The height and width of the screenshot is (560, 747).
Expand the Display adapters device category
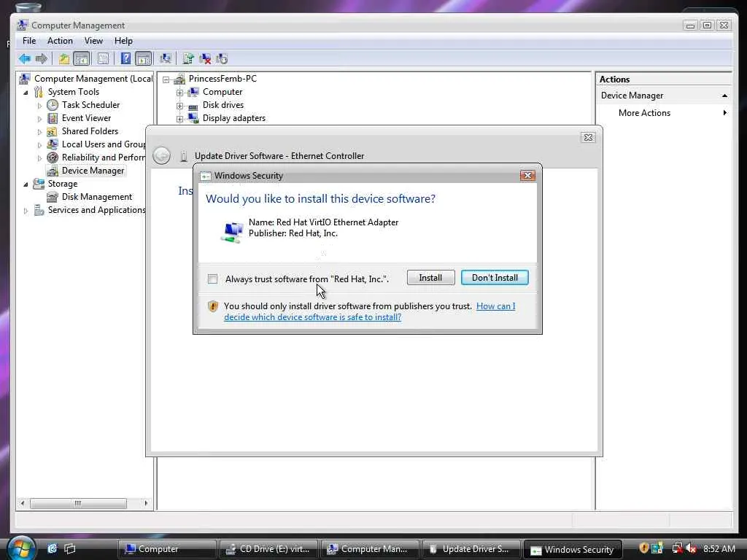pos(179,119)
